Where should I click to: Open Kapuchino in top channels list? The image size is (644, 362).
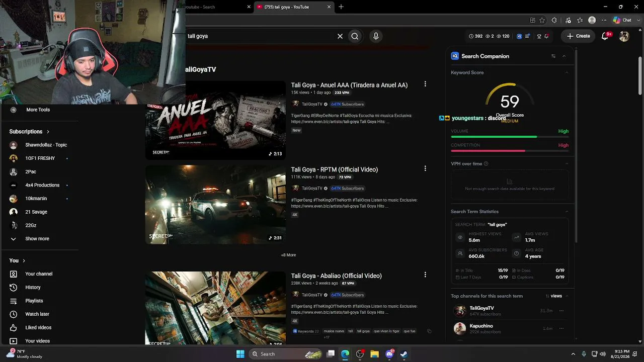click(x=481, y=326)
